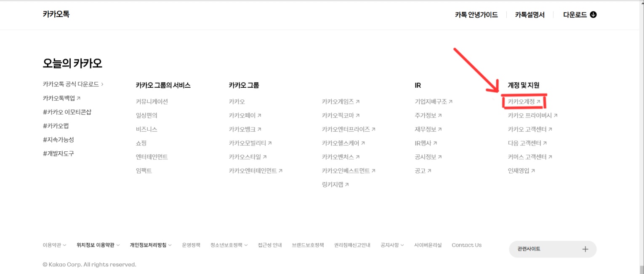Open 쇼핑 service category
The image size is (644, 274).
click(x=141, y=143)
